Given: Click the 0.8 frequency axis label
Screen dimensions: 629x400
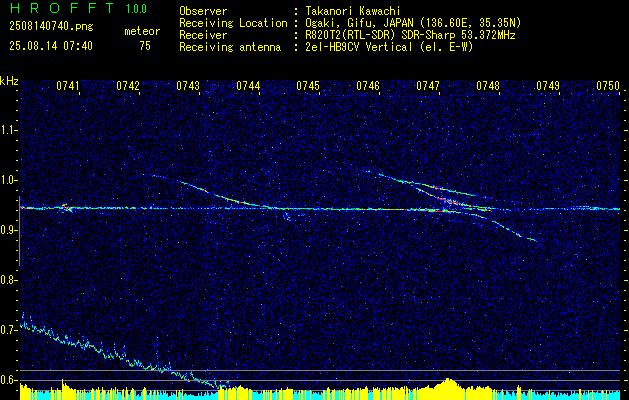Looking at the screenshot, I should click(7, 280).
